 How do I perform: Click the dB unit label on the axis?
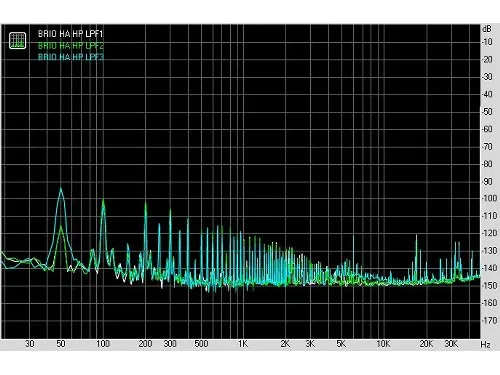pos(487,29)
